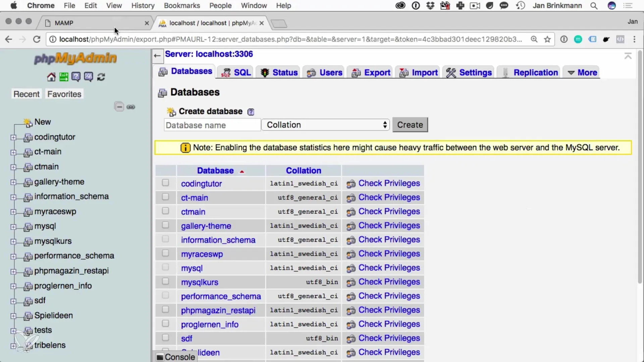644x362 pixels.
Task: Click the Chrome back navigation arrow
Action: (x=9, y=39)
